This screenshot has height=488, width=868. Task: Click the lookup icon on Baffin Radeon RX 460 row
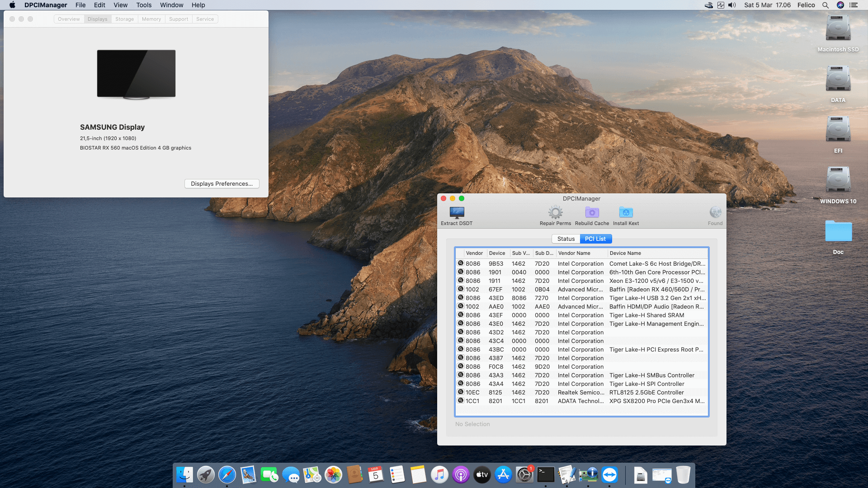[x=461, y=289]
